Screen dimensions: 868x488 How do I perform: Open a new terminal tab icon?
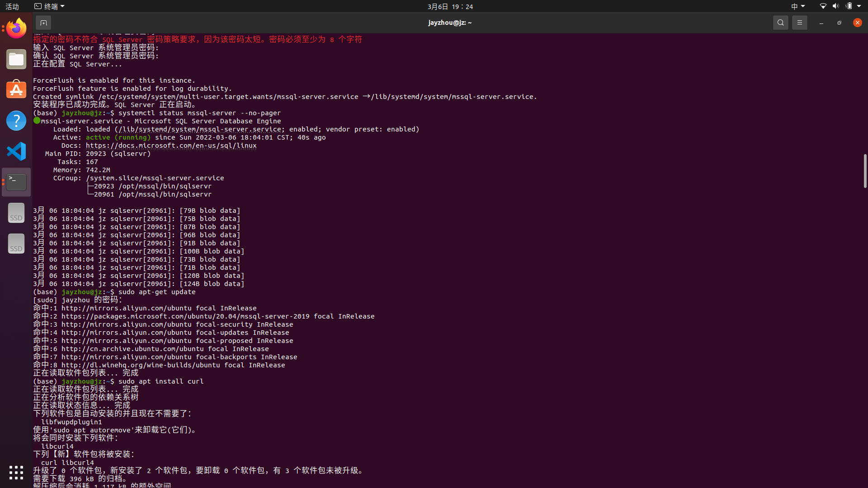(x=43, y=23)
